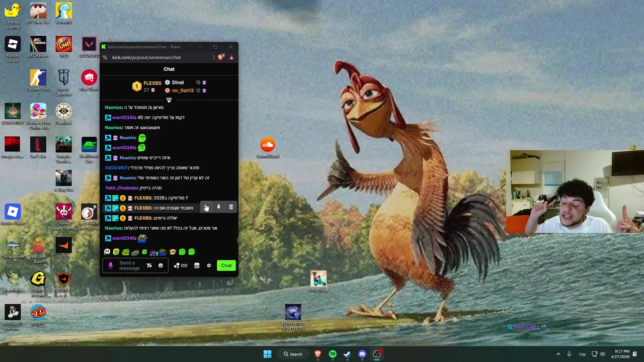Open RV There Yet desktop shortcut

tap(38, 13)
